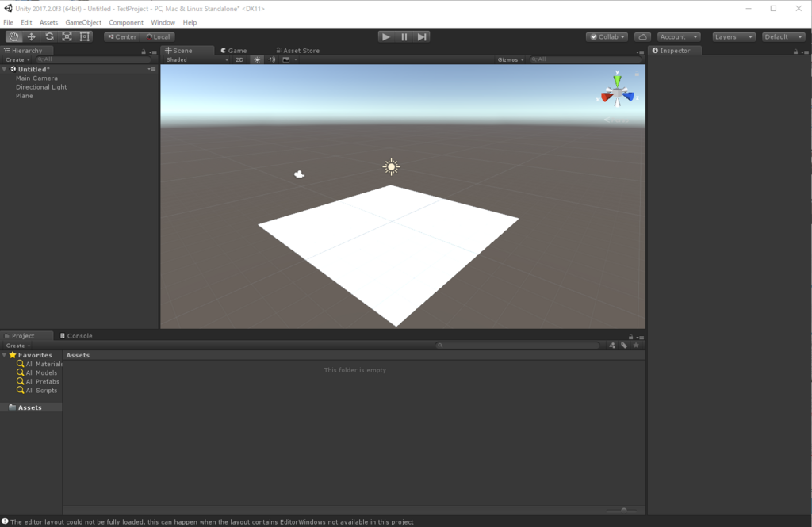The height and width of the screenshot is (527, 812).
Task: Click the blue Z axis gizmo cone
Action: (628, 96)
